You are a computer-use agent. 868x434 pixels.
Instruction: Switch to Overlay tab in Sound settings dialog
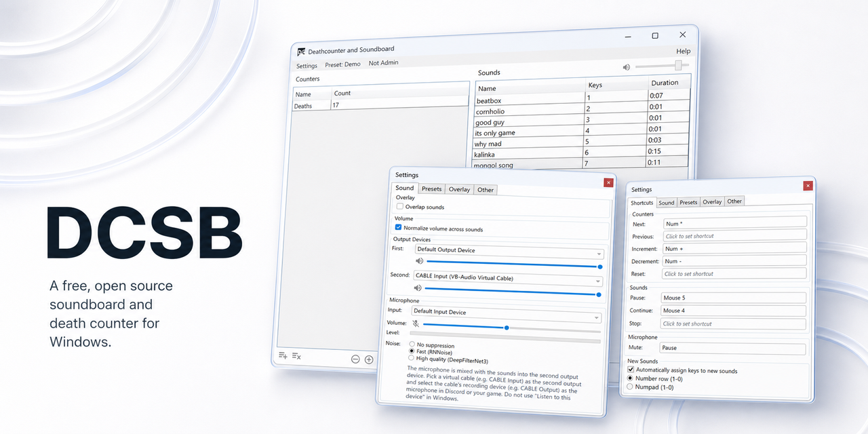(459, 190)
